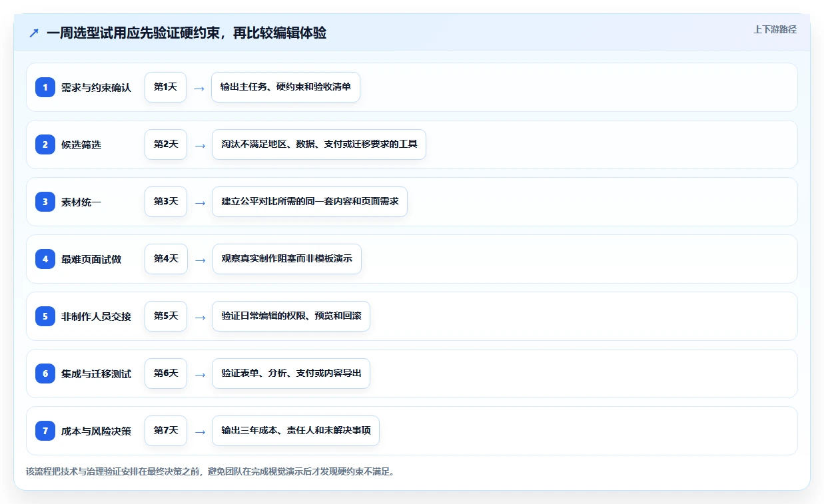Image resolution: width=824 pixels, height=504 pixels.
Task: Select the 候选筛选 step label
Action: click(x=81, y=144)
